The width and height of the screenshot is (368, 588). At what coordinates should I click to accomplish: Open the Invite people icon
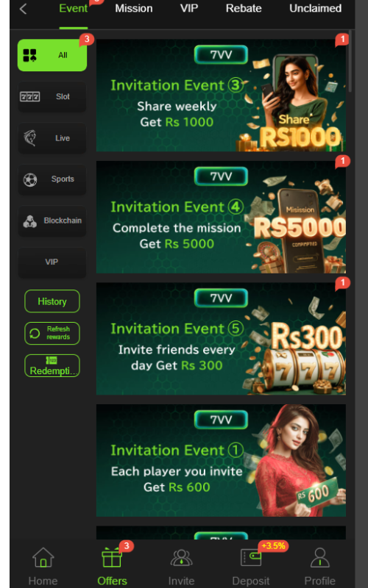[181, 557]
